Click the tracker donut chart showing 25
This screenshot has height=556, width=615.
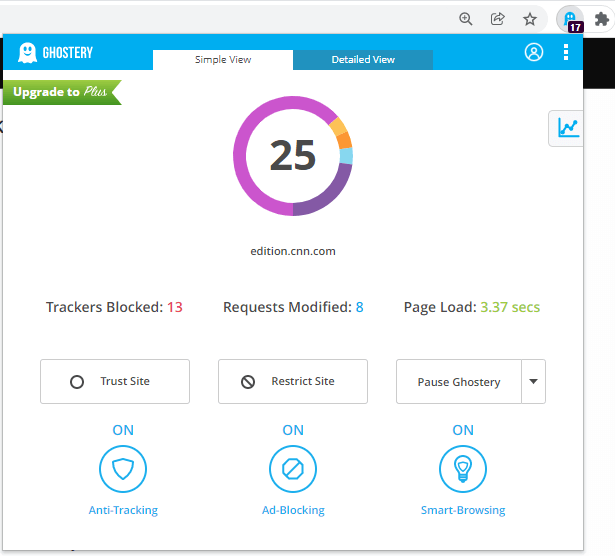[x=293, y=155]
